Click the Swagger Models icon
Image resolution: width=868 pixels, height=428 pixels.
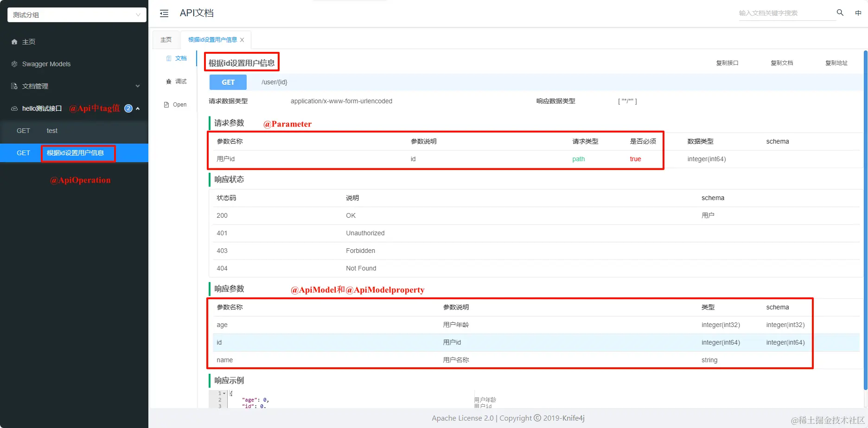coord(14,64)
